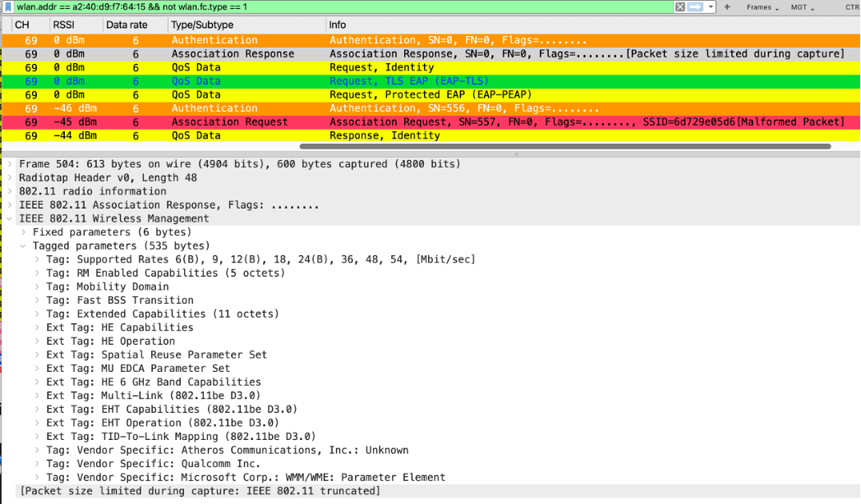Expand the Ext Tag: HE Capabilities entry
Screen dimensions: 861x504
[x=37, y=328]
